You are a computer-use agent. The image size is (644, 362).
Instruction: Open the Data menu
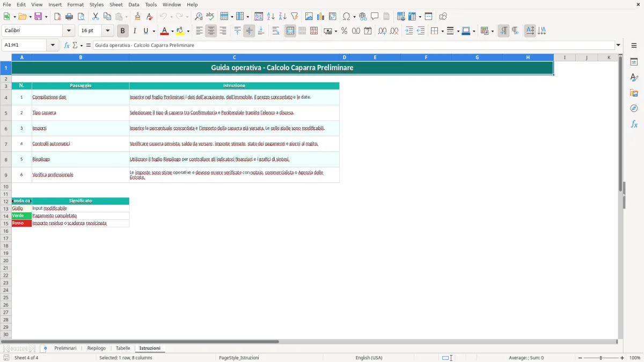pos(134,4)
